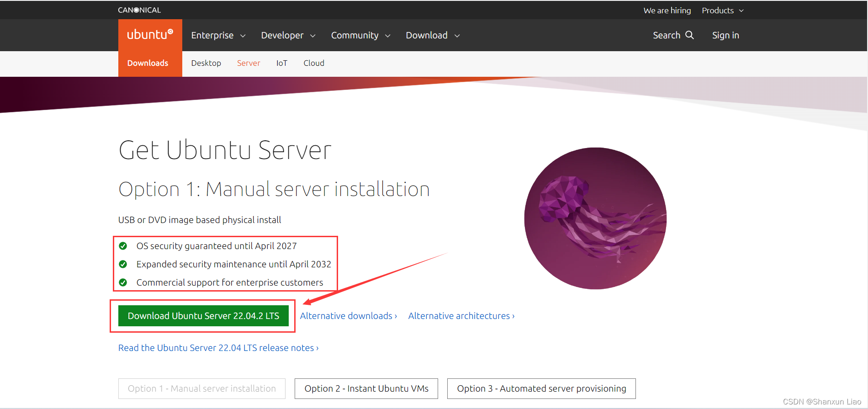Screen dimensions: 868x409
Task: Click the Option 1: Manual server installation heading
Action: click(274, 189)
